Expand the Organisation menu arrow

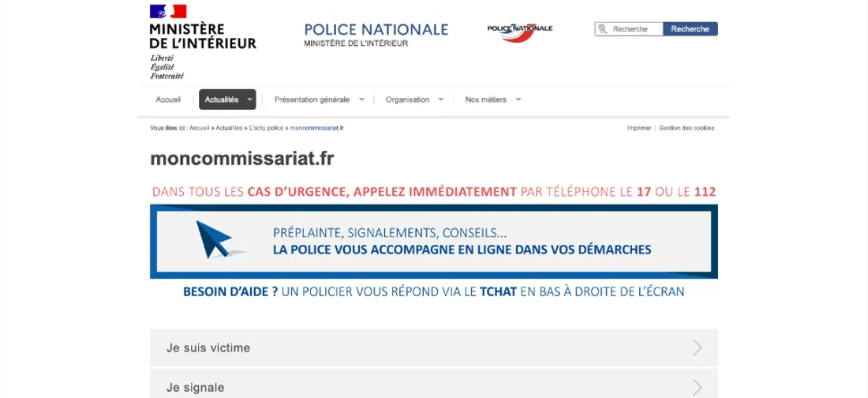(440, 99)
